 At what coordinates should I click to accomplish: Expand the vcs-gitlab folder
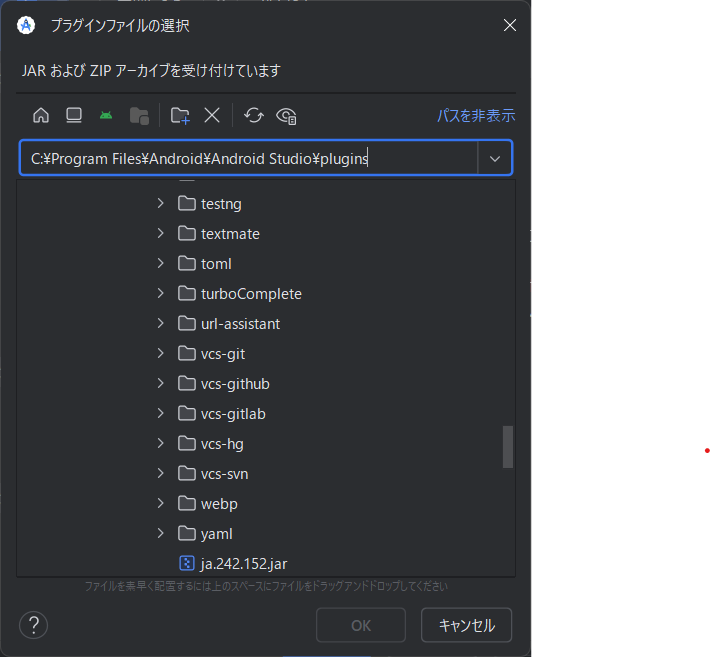coord(161,414)
